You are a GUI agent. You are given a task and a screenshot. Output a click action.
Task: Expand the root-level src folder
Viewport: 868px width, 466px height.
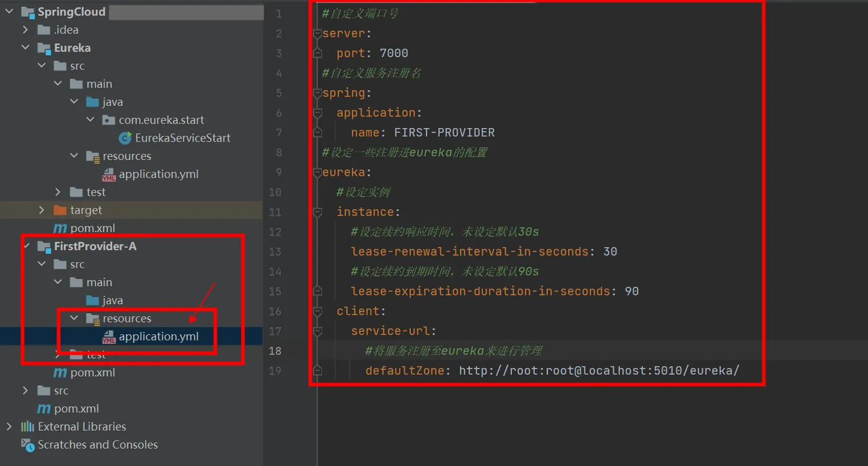25,391
